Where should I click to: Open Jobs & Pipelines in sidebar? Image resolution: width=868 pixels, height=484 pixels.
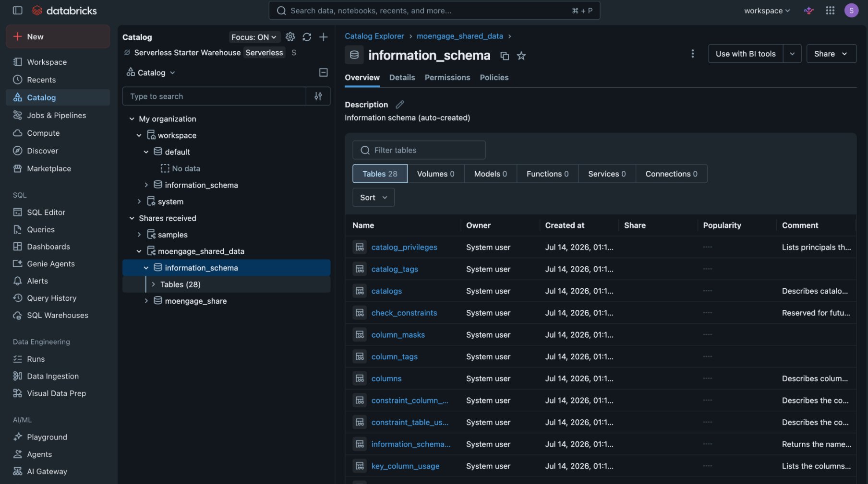[57, 115]
